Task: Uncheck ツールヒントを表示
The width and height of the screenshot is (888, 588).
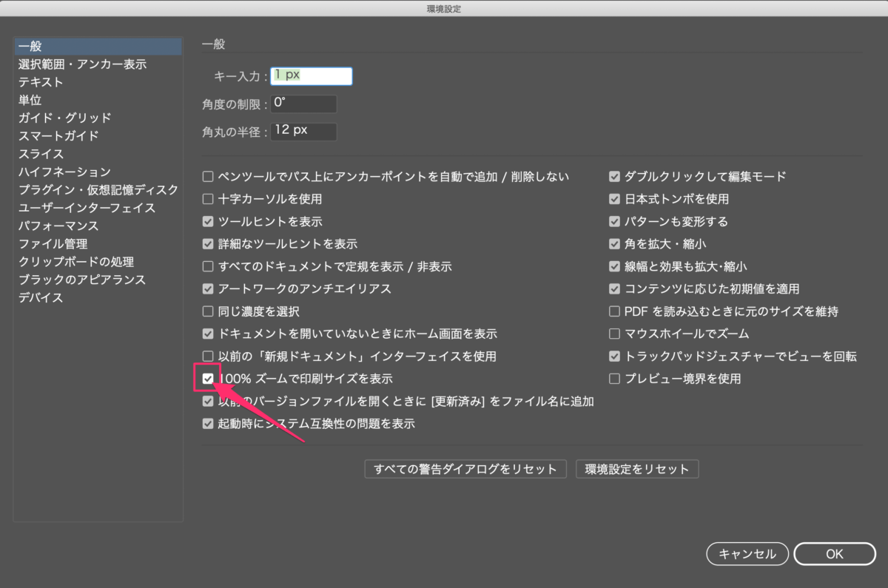Action: pyautogui.click(x=208, y=221)
